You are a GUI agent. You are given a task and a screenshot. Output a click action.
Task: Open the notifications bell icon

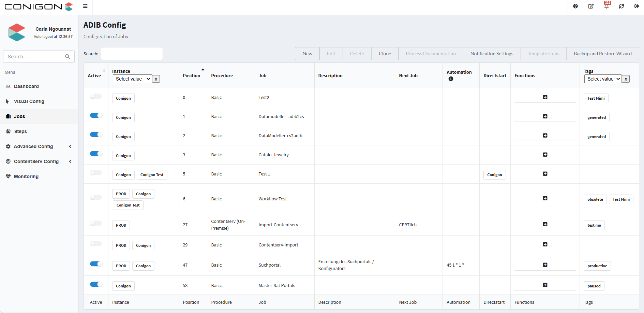pos(606,6)
